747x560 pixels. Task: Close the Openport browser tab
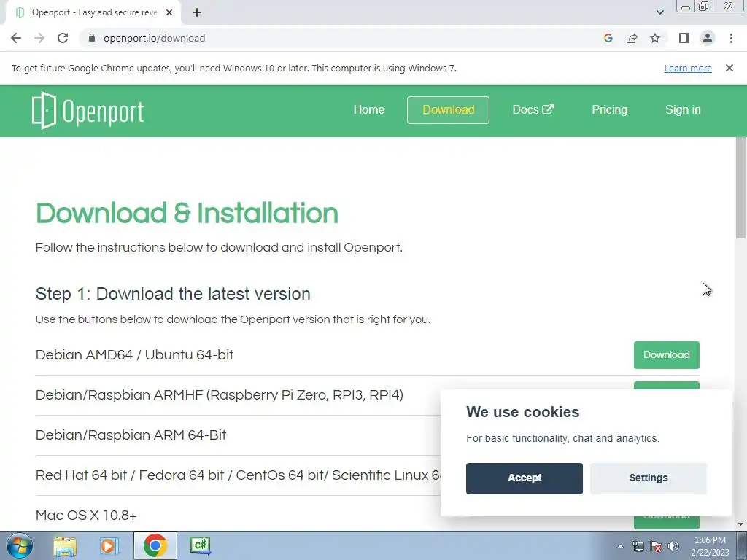click(169, 12)
